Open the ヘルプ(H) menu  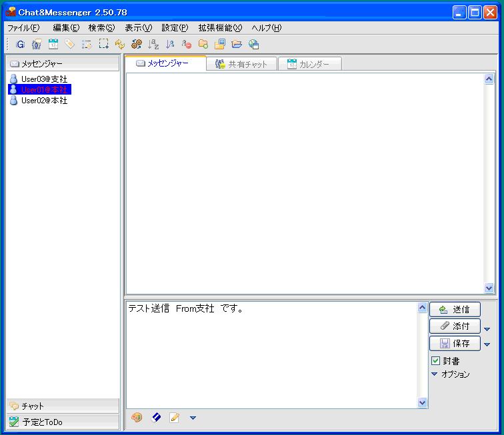pyautogui.click(x=267, y=28)
